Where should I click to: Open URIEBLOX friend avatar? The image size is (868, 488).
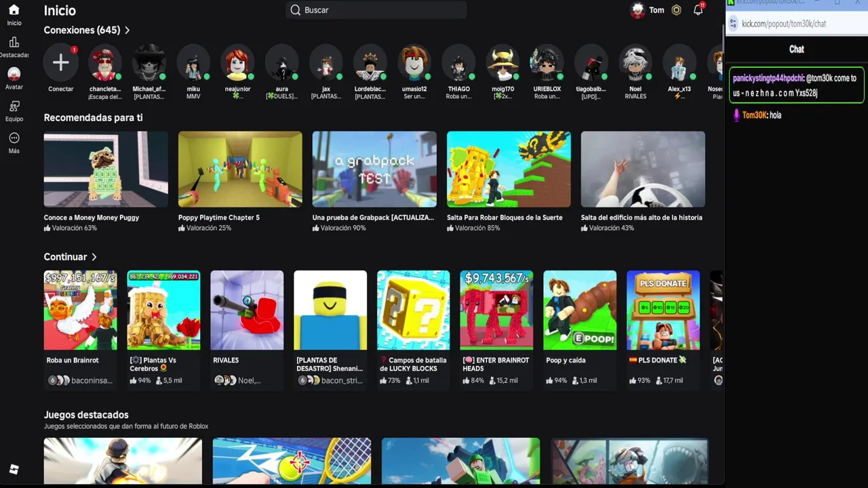547,62
